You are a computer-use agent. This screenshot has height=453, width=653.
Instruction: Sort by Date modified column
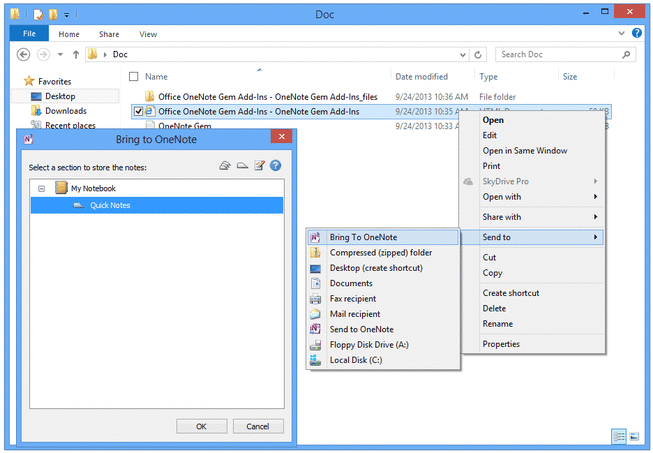421,77
